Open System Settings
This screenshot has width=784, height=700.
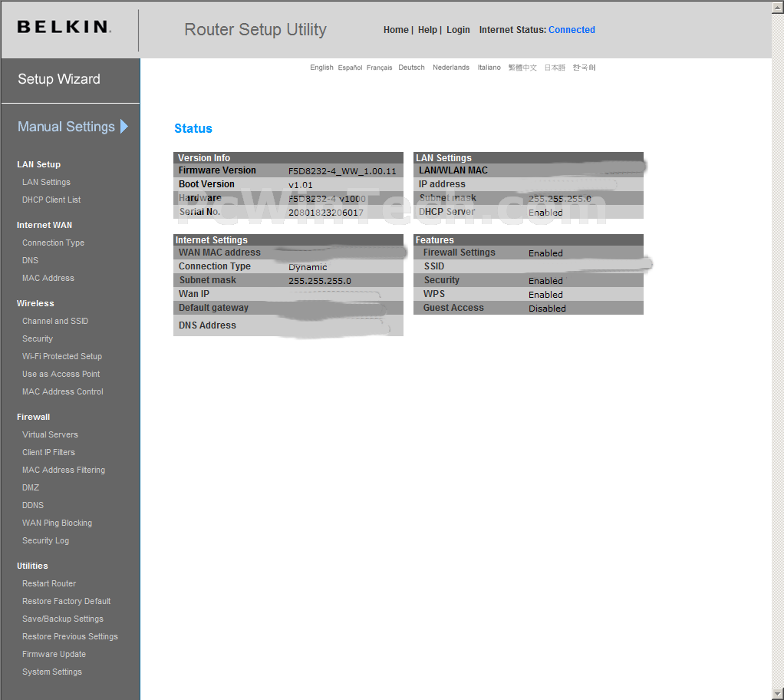[x=52, y=672]
